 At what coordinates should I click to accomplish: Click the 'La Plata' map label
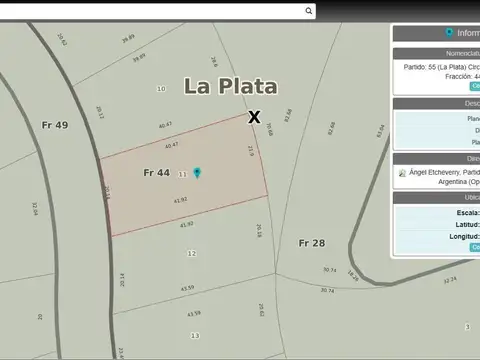pos(231,86)
